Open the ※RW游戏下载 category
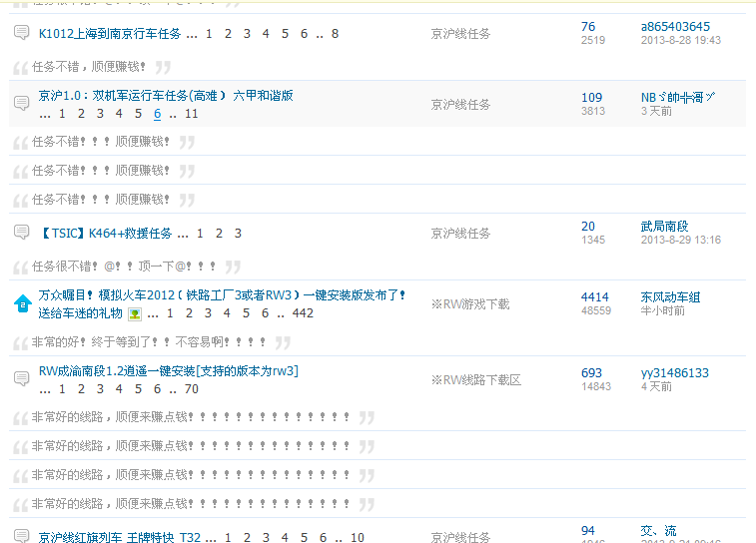This screenshot has height=543, width=756. pos(469,303)
